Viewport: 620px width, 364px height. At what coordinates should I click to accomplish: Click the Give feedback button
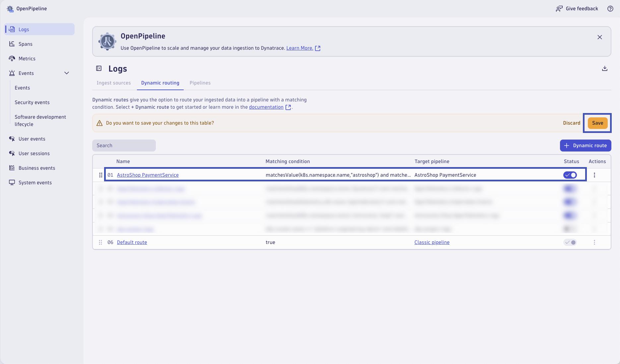[x=577, y=9]
